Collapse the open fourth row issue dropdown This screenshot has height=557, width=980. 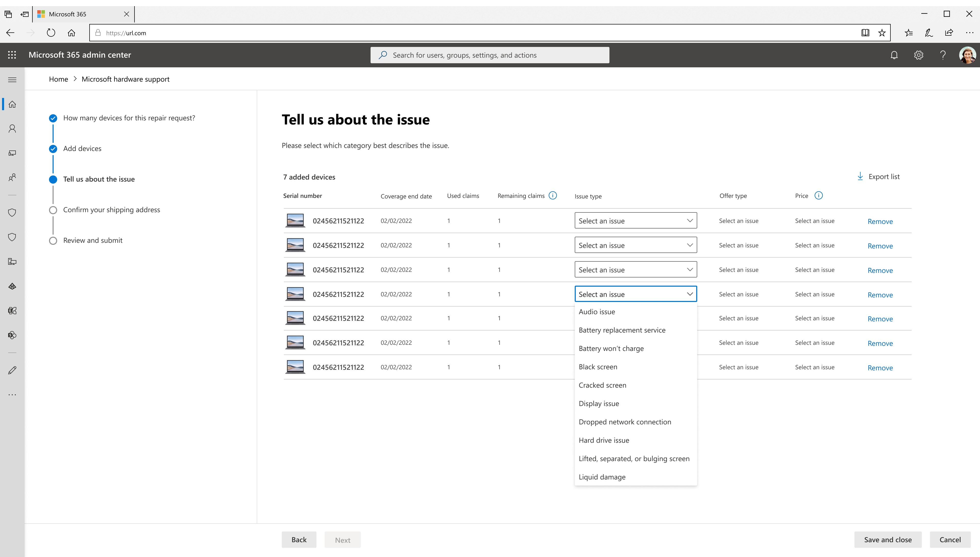pyautogui.click(x=635, y=294)
